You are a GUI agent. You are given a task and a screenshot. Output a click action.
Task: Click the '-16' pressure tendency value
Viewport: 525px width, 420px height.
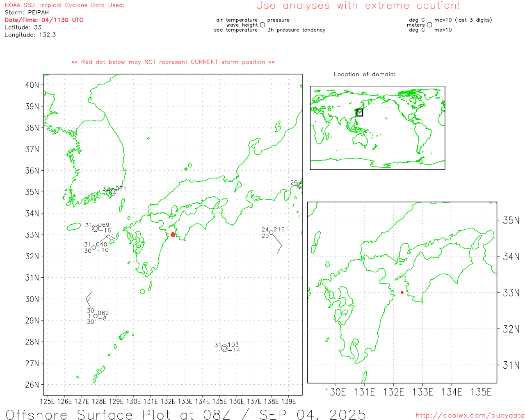(x=105, y=231)
